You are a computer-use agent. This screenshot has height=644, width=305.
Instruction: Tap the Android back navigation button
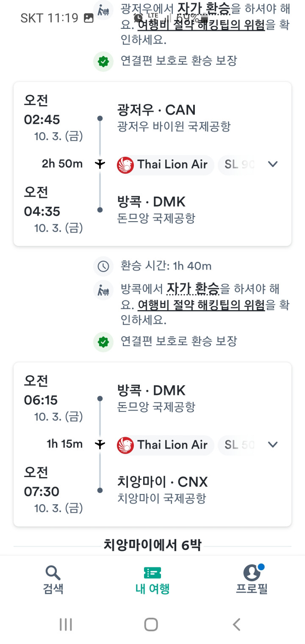(x=237, y=625)
